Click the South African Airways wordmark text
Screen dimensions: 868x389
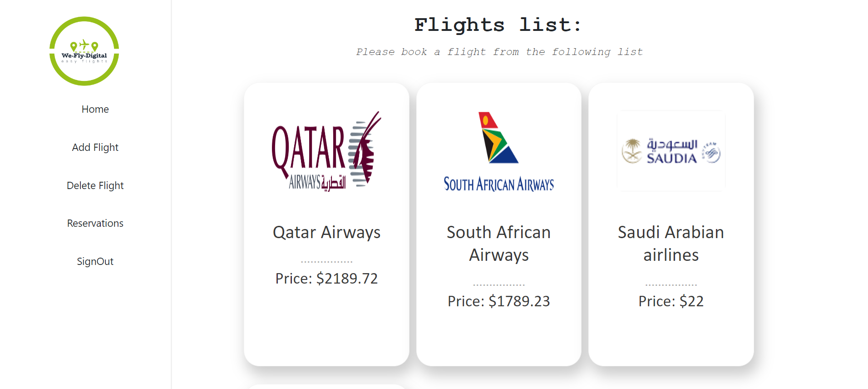point(498,184)
